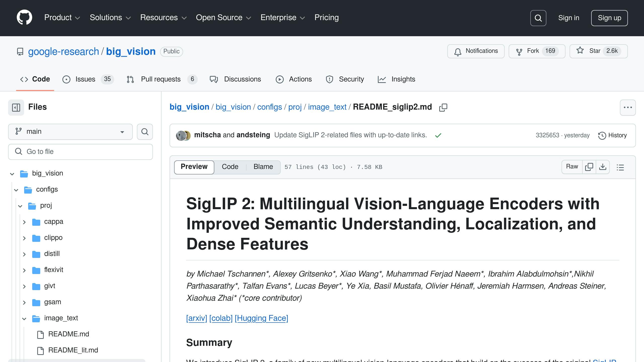Open the andsteing author profile link

tap(253, 135)
